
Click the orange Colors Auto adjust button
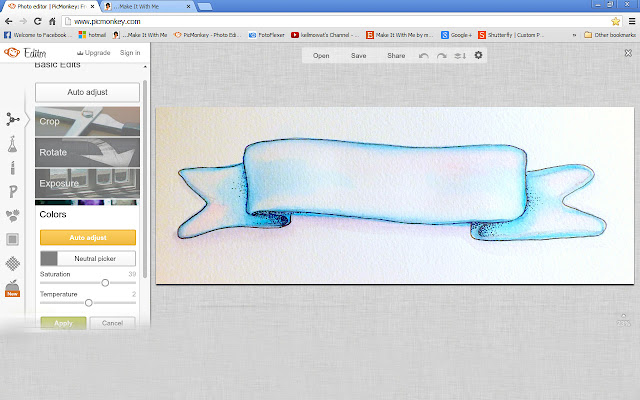coord(88,237)
